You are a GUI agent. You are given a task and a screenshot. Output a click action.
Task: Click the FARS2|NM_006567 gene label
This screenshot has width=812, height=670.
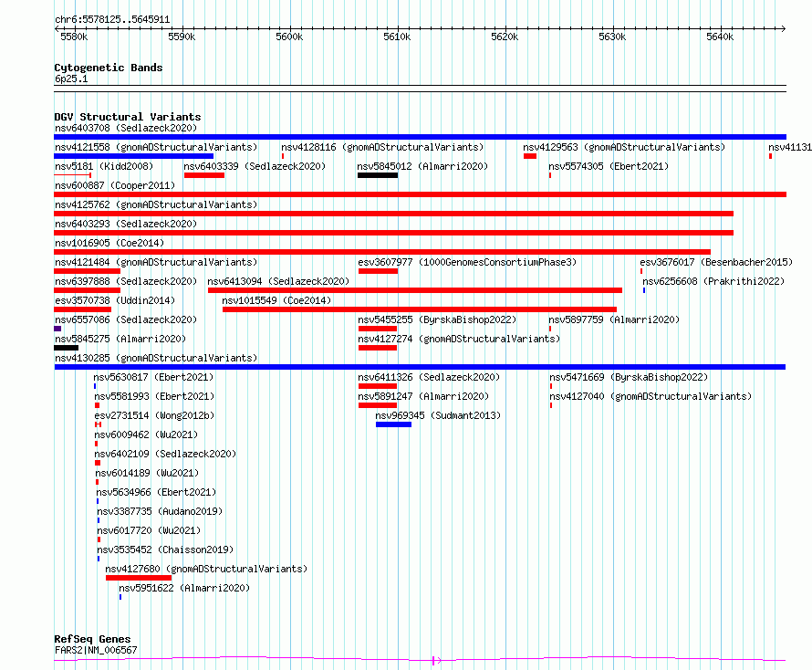point(96,650)
